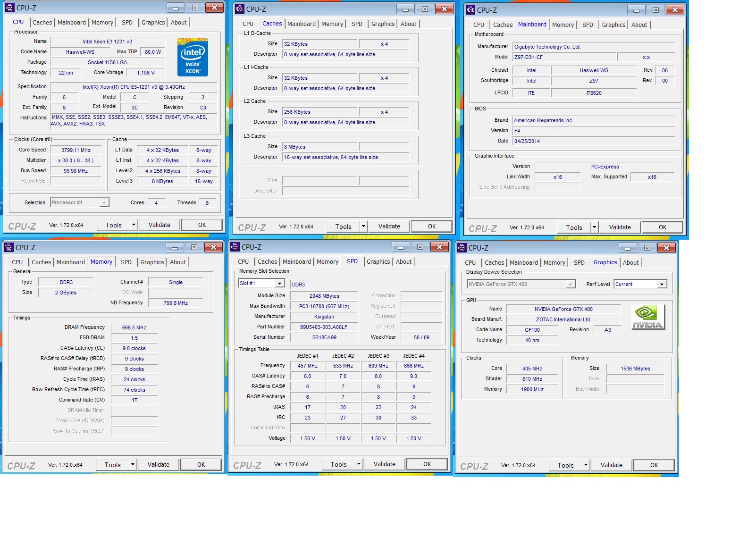Click the Threads count value 8
Image resolution: width=756 pixels, height=545 pixels.
coord(207,203)
